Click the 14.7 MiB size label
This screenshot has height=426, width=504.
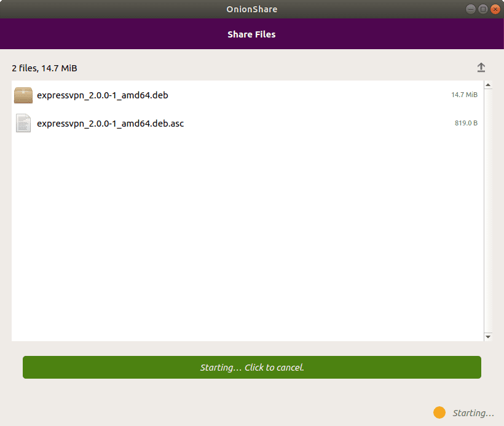pos(466,95)
